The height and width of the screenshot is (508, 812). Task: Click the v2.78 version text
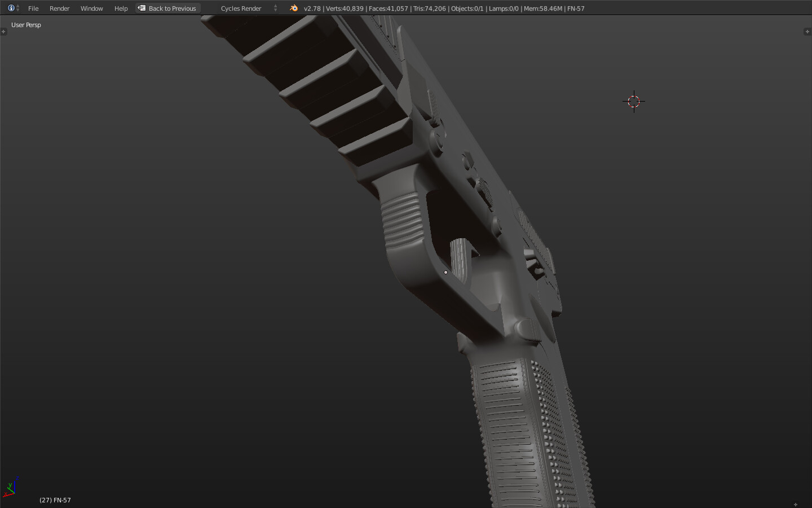click(x=312, y=8)
